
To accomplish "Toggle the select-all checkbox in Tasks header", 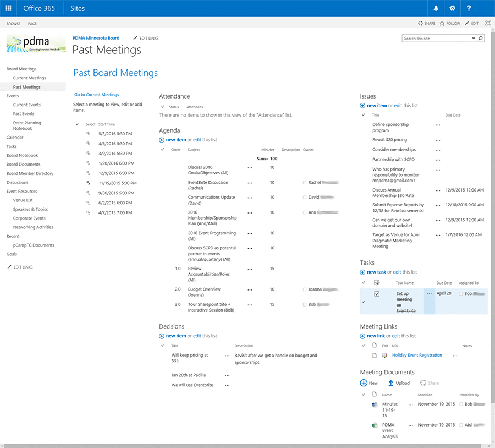I will pyautogui.click(x=377, y=282).
